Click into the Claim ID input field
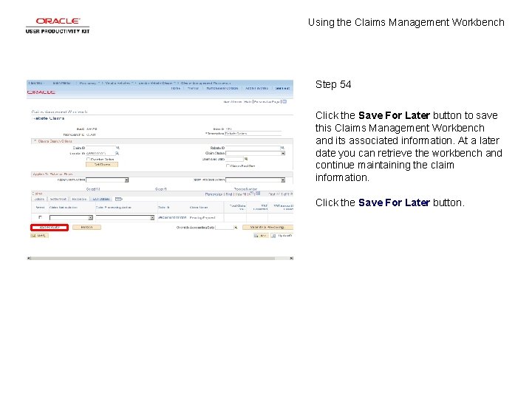 click(100, 148)
